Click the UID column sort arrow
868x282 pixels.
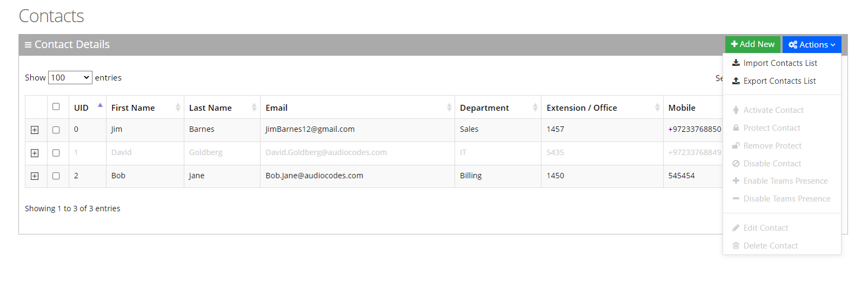click(x=100, y=106)
